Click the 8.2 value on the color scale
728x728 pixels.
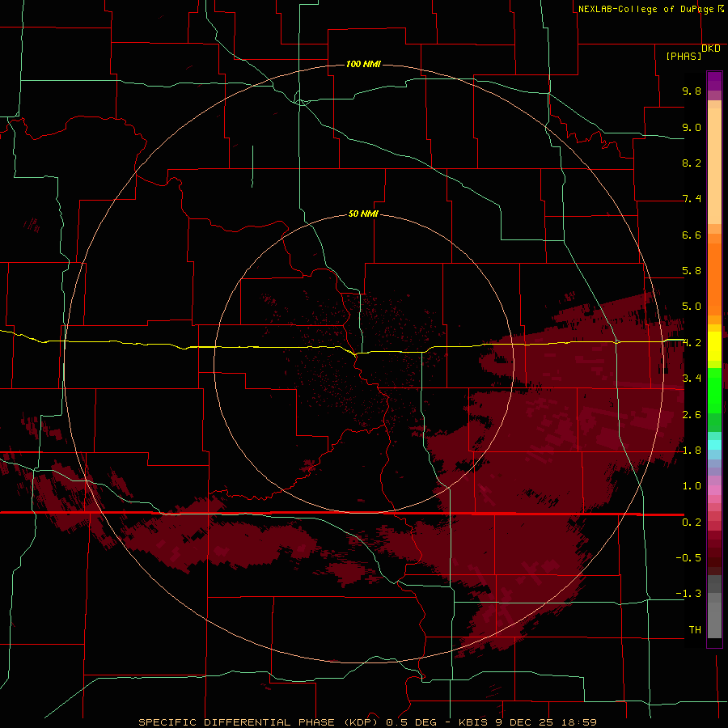692,163
